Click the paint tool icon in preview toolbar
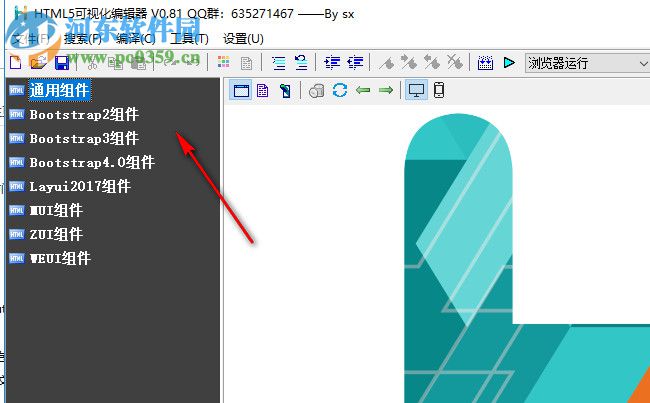This screenshot has width=650, height=403. pos(285,90)
